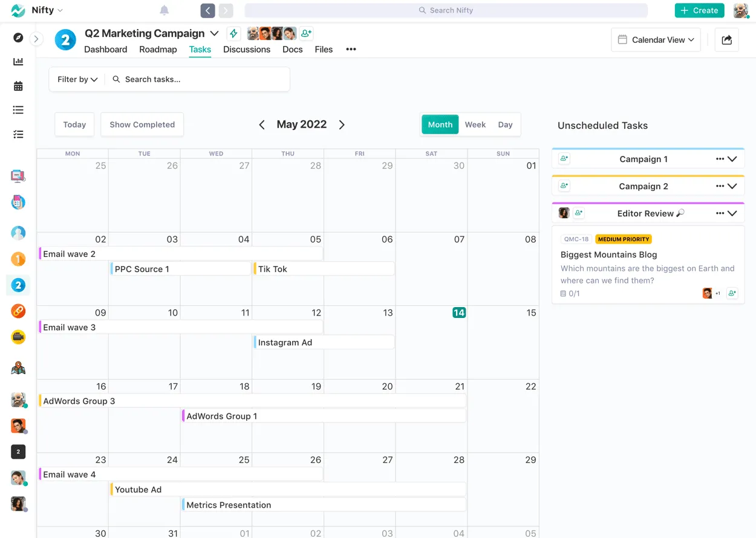Open the Calendar View dropdown
The width and height of the screenshot is (756, 538).
[x=656, y=39]
